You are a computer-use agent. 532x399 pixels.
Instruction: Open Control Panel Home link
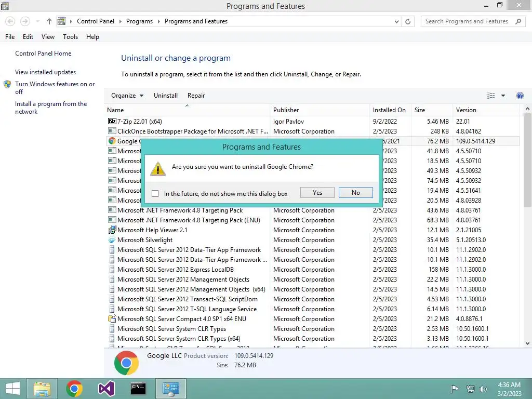[x=43, y=54]
